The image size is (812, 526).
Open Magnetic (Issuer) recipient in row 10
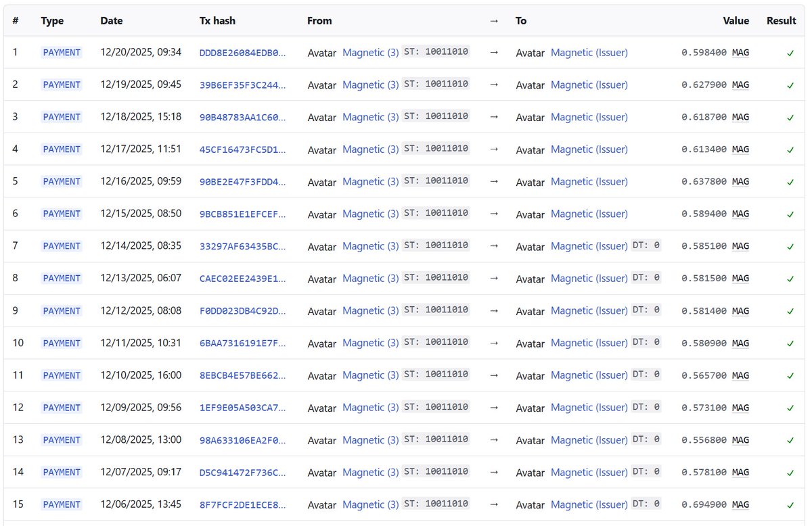point(589,343)
